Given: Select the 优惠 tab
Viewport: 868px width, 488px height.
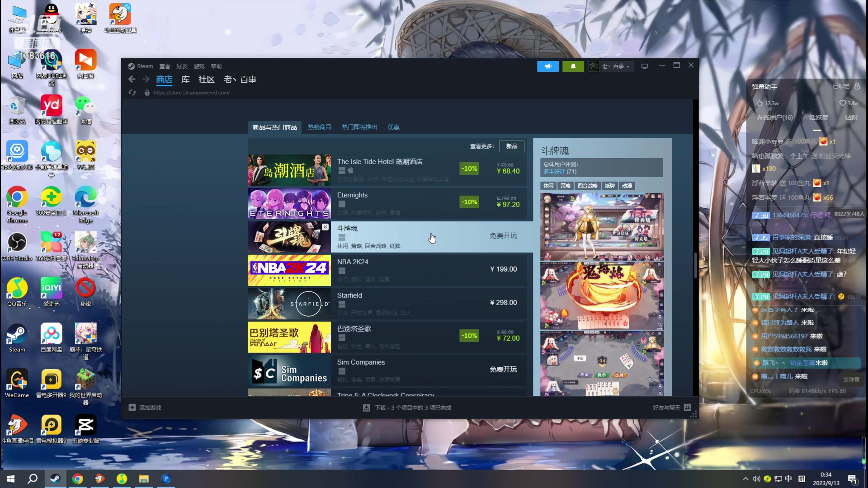Looking at the screenshot, I should coord(393,127).
